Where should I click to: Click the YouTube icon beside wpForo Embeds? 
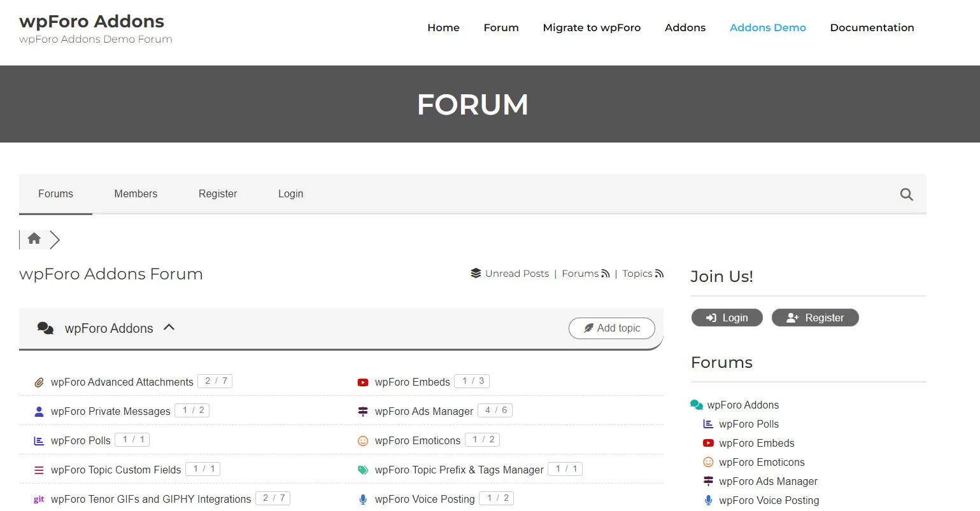click(x=363, y=382)
